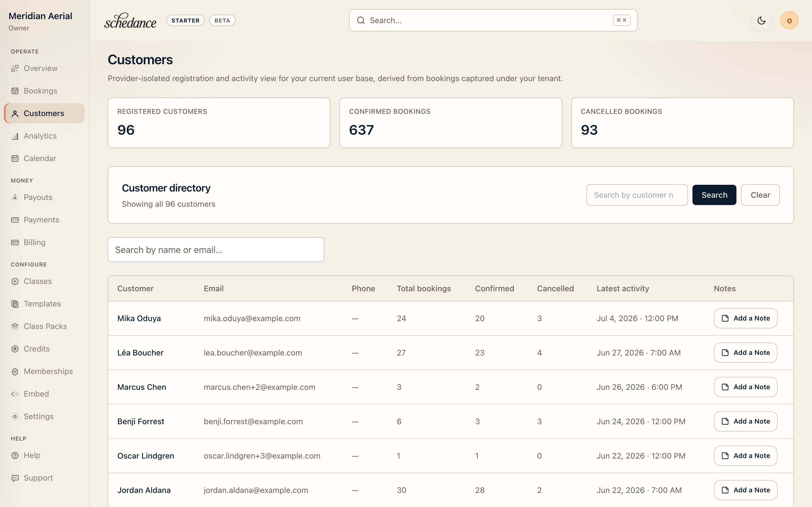Open the Analytics bar chart icon
Screen dimensions: 812x507
(x=15, y=136)
